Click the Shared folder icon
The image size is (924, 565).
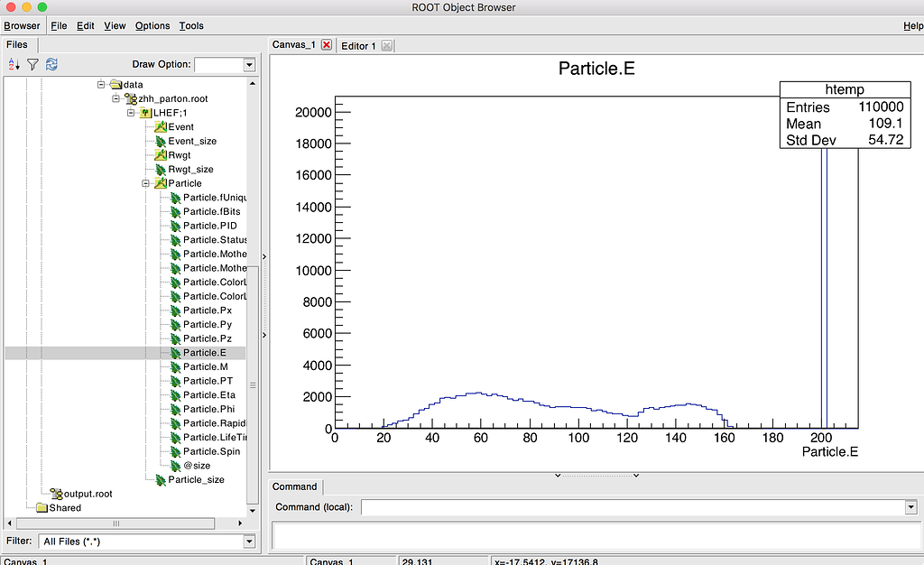42,508
